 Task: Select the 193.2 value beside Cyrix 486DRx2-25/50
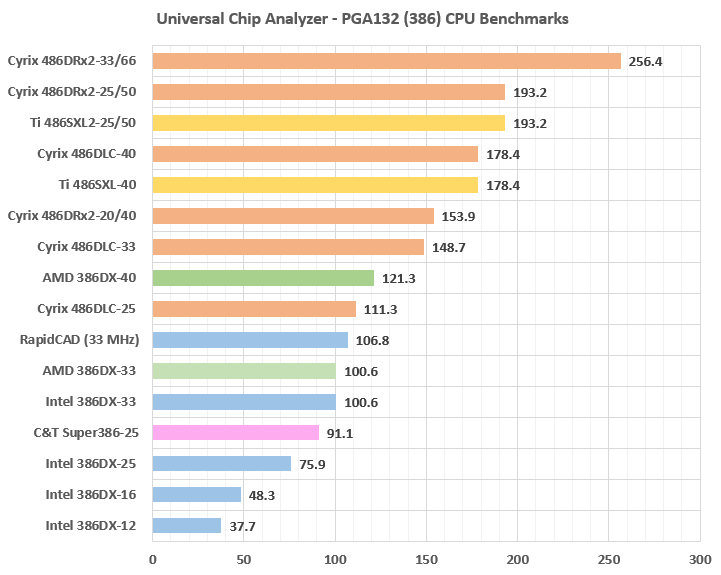(x=530, y=92)
